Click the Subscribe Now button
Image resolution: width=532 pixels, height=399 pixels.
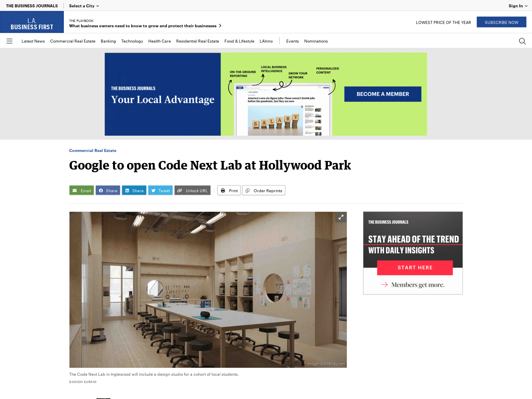501,22
